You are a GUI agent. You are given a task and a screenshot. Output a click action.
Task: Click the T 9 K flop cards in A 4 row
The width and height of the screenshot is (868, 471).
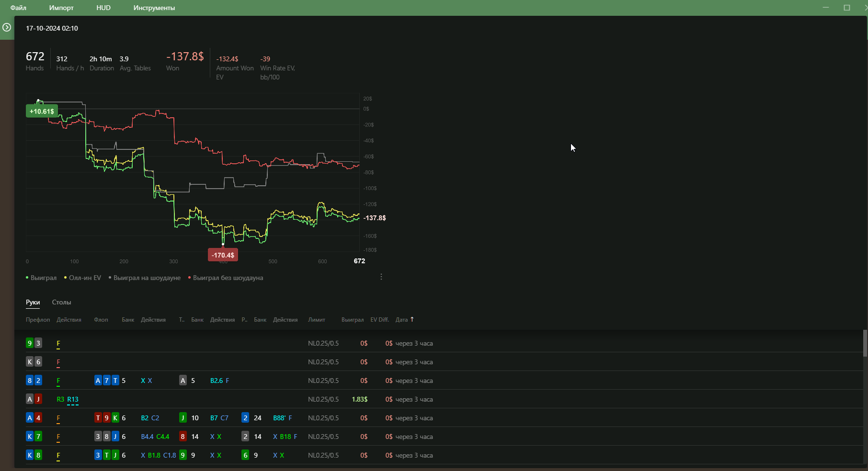click(x=107, y=418)
